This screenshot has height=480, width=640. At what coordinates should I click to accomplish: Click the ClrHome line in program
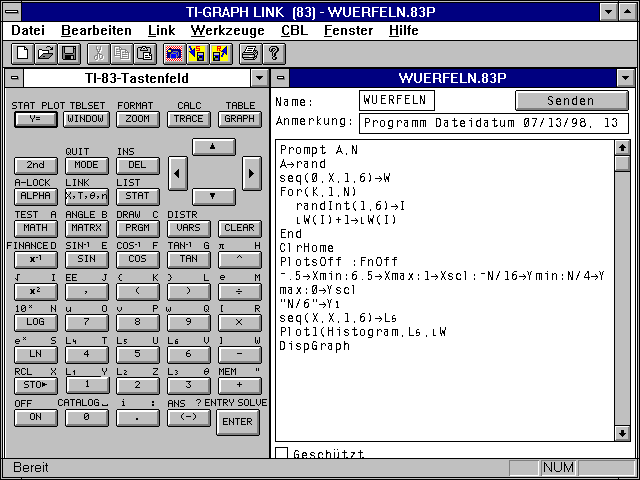[x=307, y=248]
